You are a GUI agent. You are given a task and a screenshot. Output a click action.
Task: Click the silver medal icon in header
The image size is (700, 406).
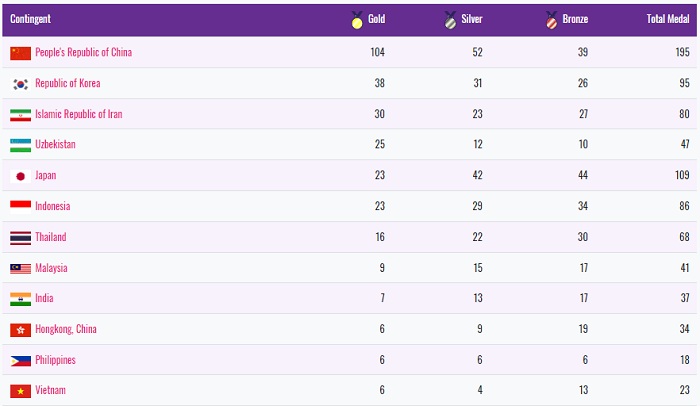[450, 20]
